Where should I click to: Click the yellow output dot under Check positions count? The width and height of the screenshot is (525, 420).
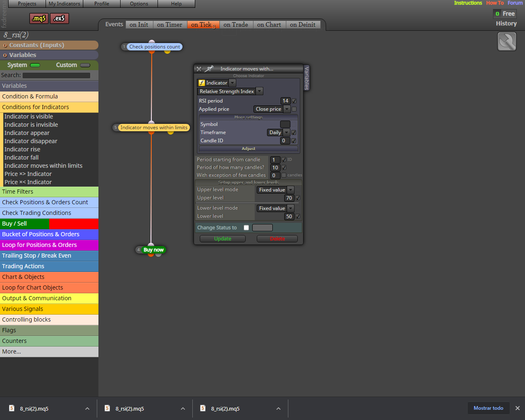(x=167, y=51)
